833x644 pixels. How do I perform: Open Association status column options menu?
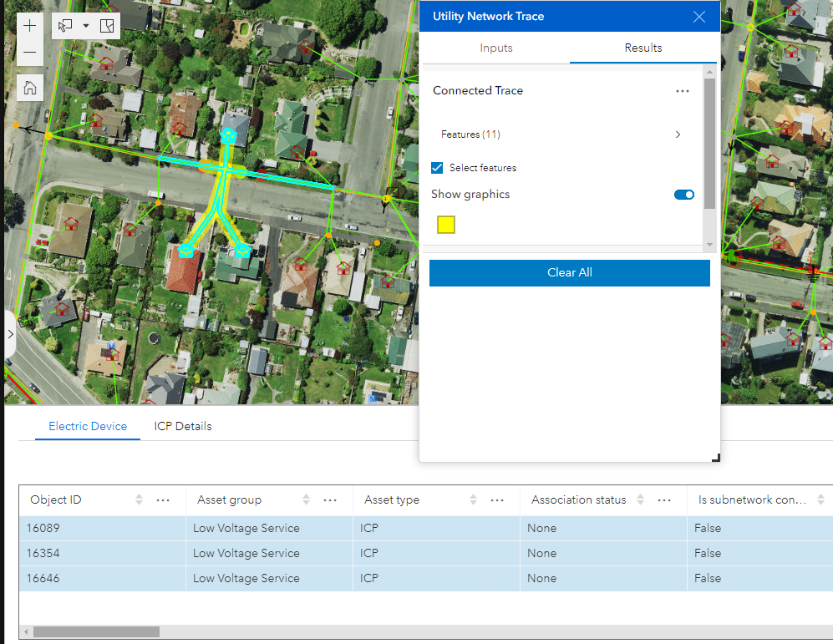point(664,500)
